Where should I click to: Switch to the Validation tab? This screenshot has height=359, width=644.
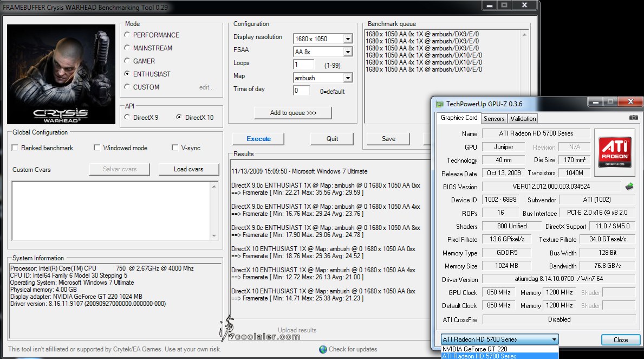(523, 118)
